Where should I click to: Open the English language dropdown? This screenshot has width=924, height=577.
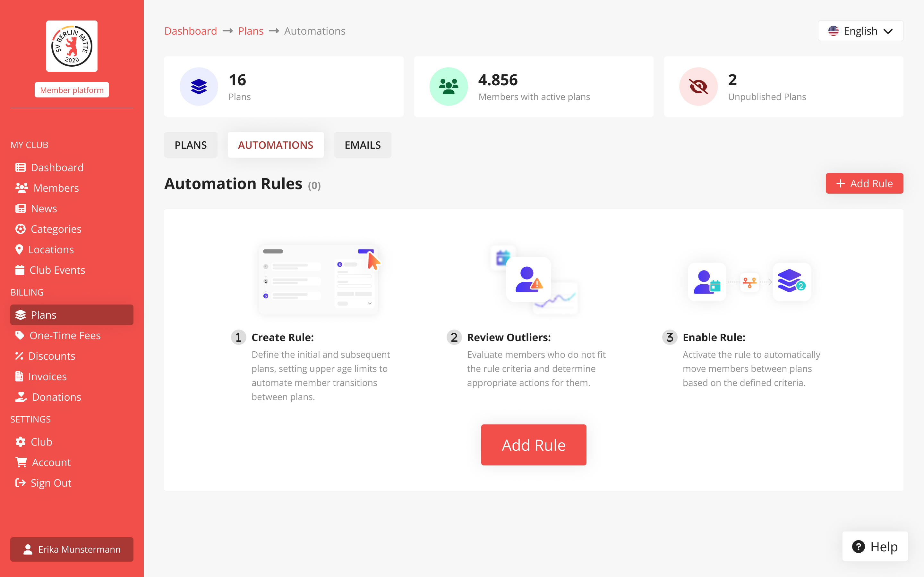(860, 30)
